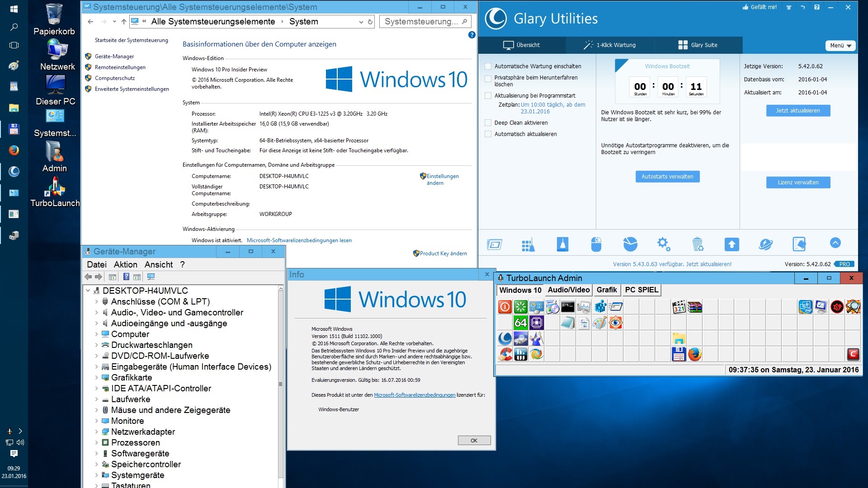Open Aktion menu in Geräte-Manager
Viewport: 868px width, 488px height.
pos(125,265)
